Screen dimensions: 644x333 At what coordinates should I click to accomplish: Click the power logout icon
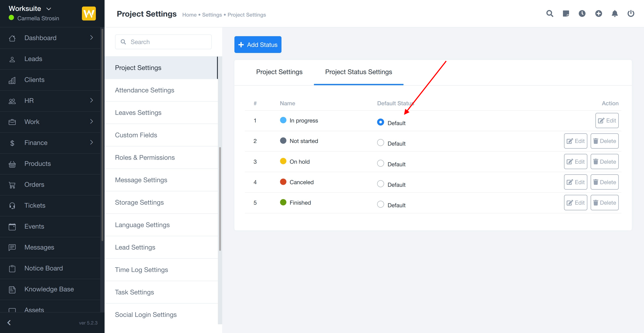631,14
